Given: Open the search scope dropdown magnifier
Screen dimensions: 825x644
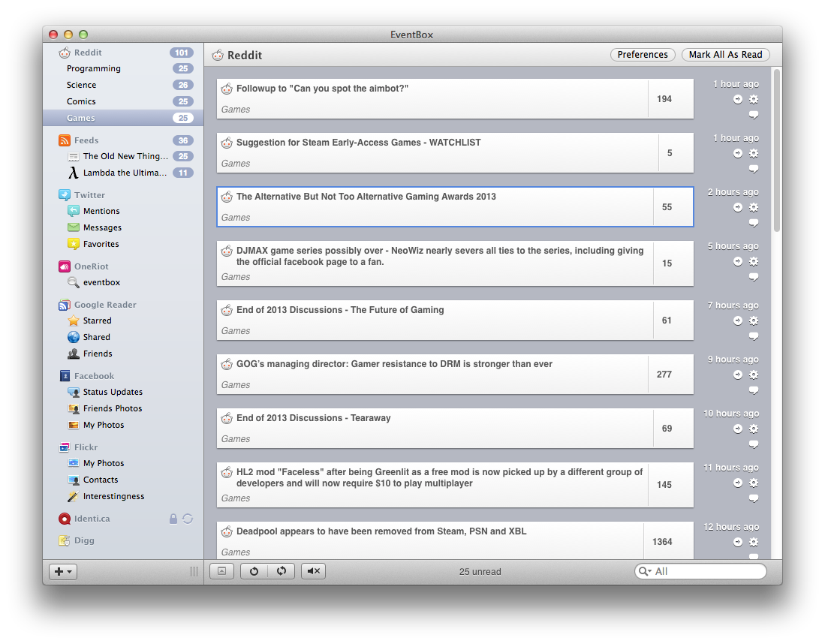Looking at the screenshot, I should tap(644, 571).
